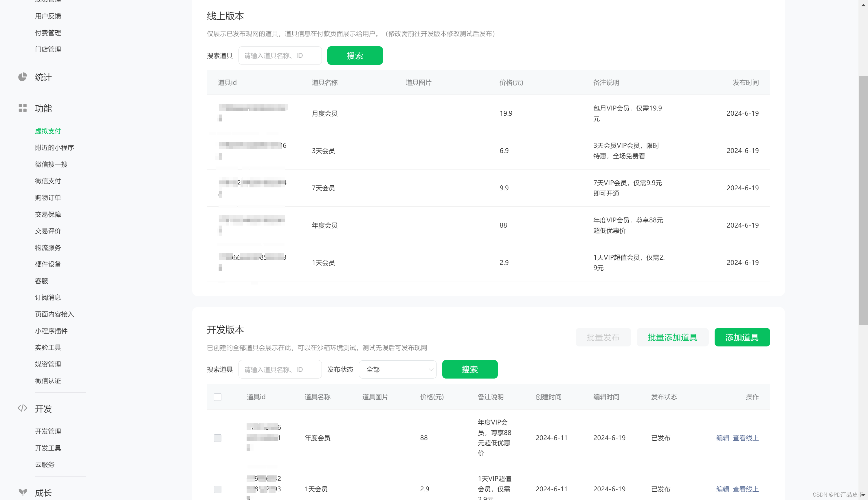This screenshot has height=500, width=868.
Task: Check the 年度会员 row checkbox
Action: (218, 438)
